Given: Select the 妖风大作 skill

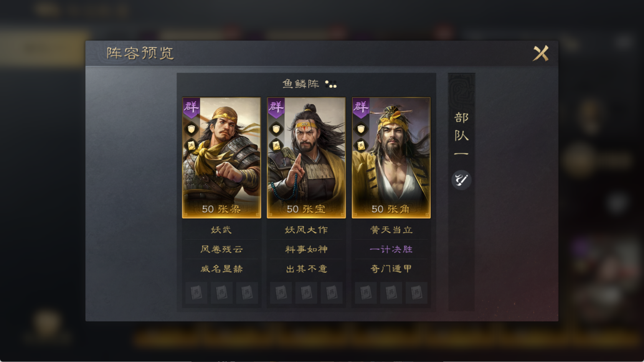Looking at the screenshot, I should tap(306, 230).
